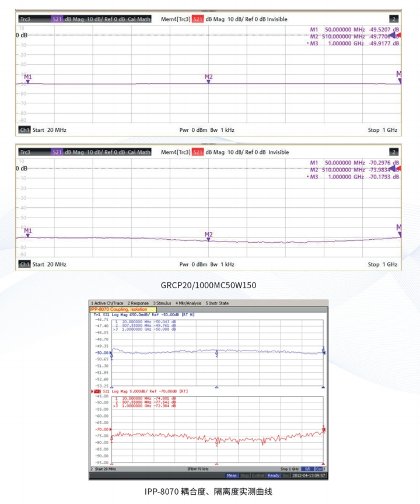Open the Stimulus menu
This screenshot has height=504, width=420.
pyautogui.click(x=163, y=303)
